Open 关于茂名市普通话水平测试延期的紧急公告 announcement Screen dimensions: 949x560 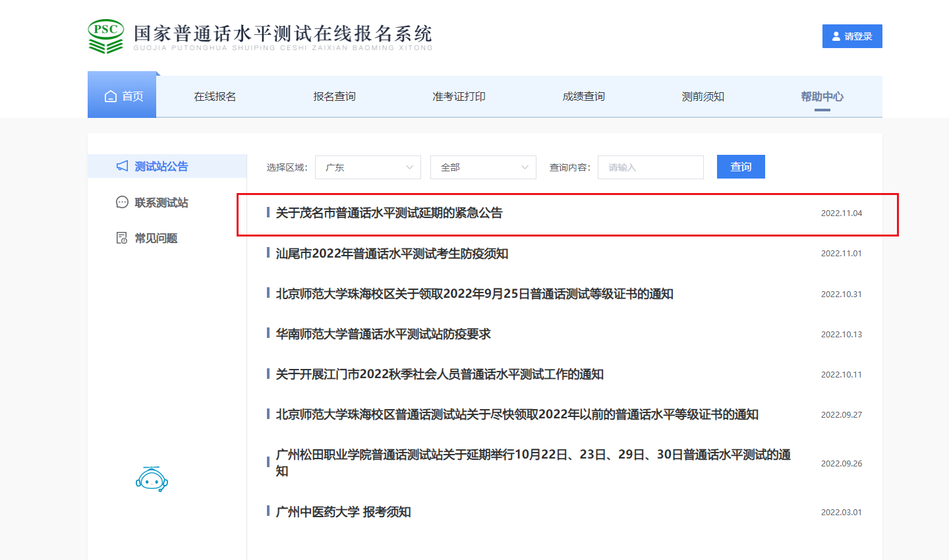(389, 213)
